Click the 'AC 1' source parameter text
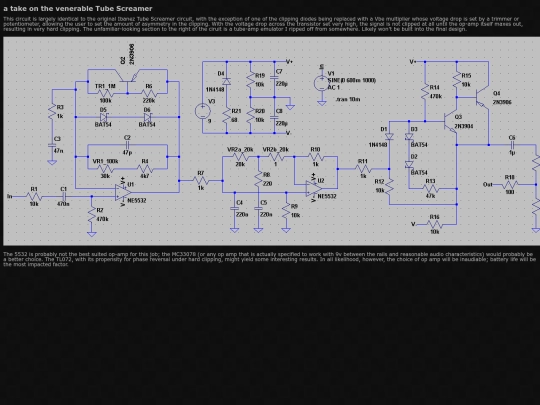 coord(333,87)
